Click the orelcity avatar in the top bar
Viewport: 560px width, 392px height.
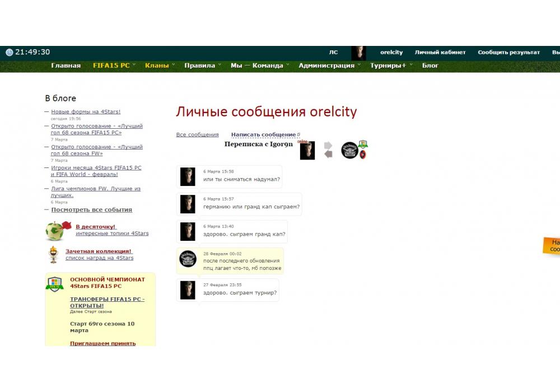tap(358, 53)
